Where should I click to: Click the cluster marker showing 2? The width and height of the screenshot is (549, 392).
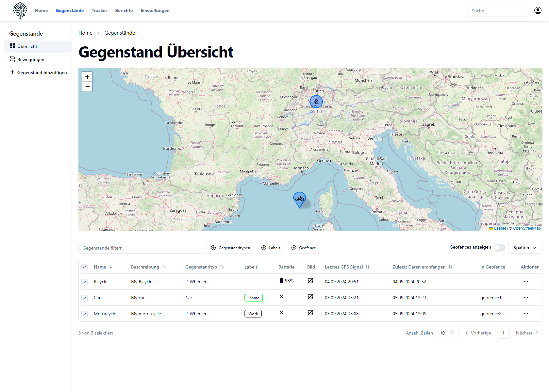pyautogui.click(x=316, y=102)
